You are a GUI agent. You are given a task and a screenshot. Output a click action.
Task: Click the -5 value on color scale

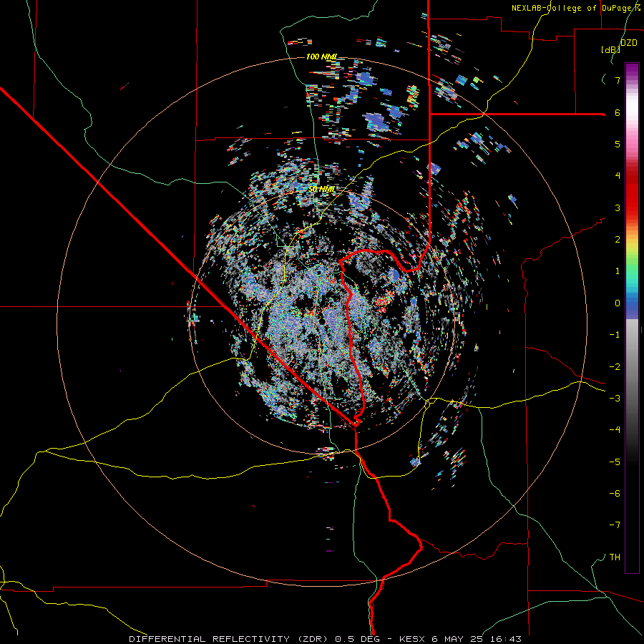[615, 462]
